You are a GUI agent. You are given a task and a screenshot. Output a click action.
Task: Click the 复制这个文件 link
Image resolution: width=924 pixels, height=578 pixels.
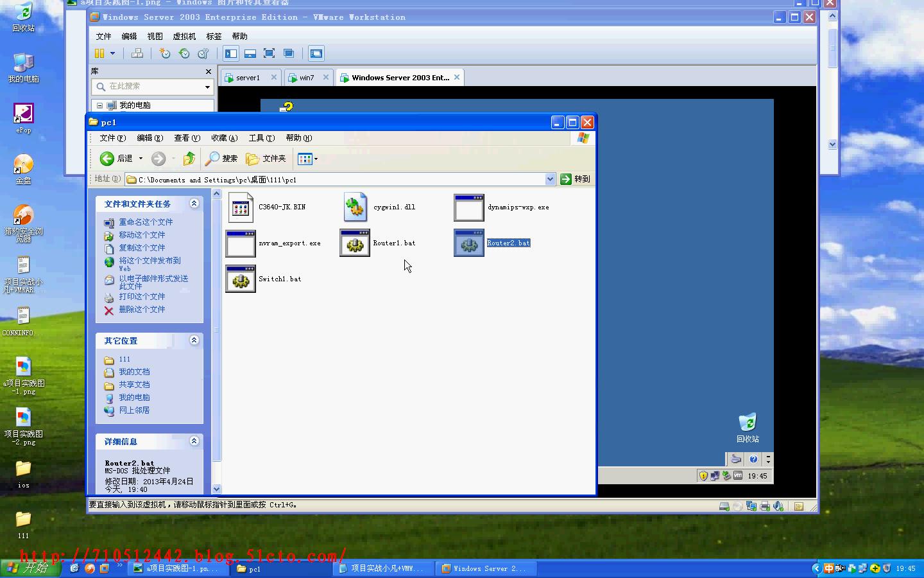click(x=142, y=248)
